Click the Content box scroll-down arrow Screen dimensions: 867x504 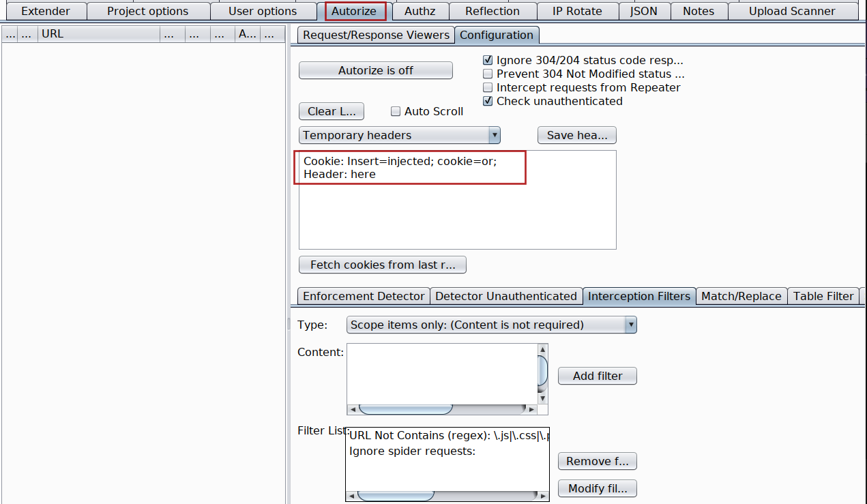(x=543, y=398)
